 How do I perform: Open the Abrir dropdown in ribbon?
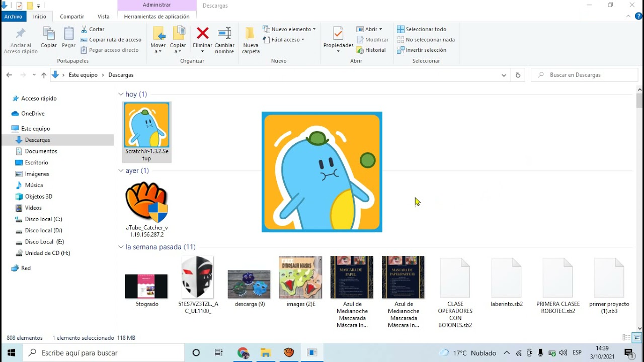369,29
